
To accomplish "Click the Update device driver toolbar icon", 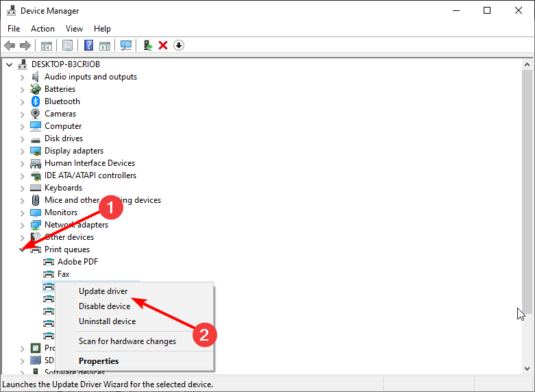I will click(x=147, y=45).
